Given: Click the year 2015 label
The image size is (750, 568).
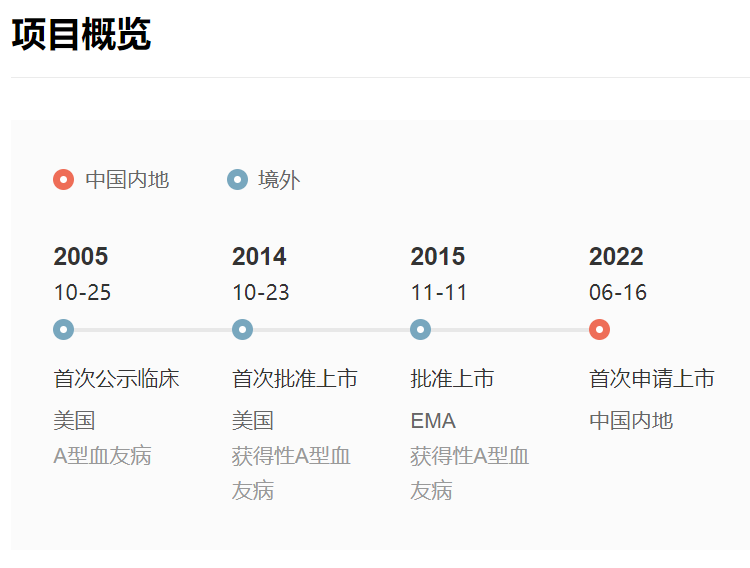Looking at the screenshot, I should pos(438,256).
